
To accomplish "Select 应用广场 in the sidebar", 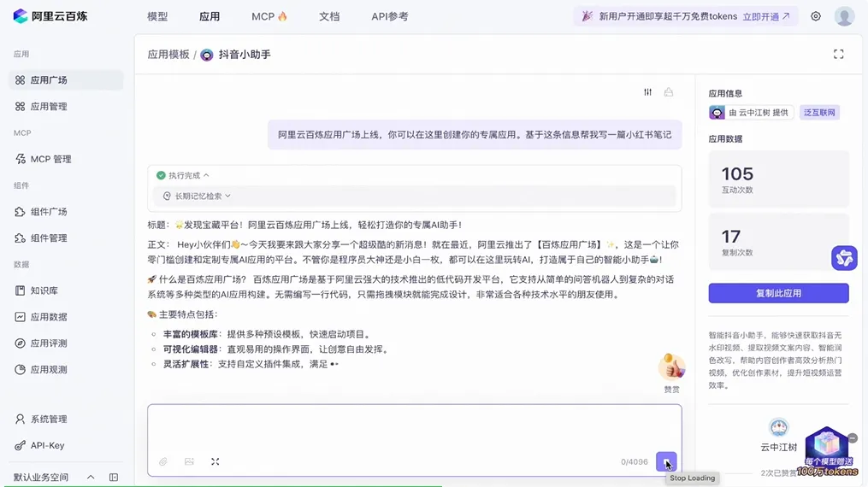I will click(x=66, y=80).
